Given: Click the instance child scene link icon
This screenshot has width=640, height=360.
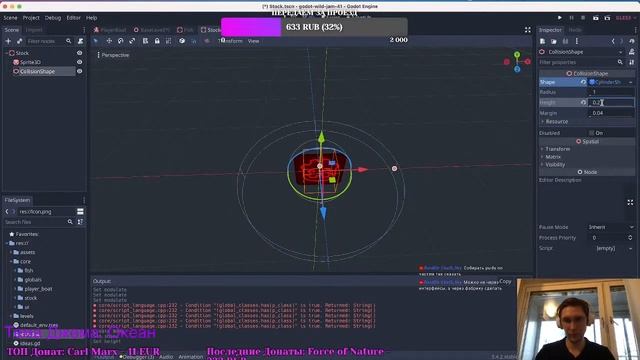Looking at the screenshot, I should click(19, 41).
